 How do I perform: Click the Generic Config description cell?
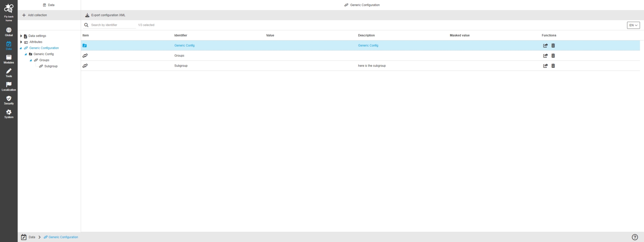(368, 45)
